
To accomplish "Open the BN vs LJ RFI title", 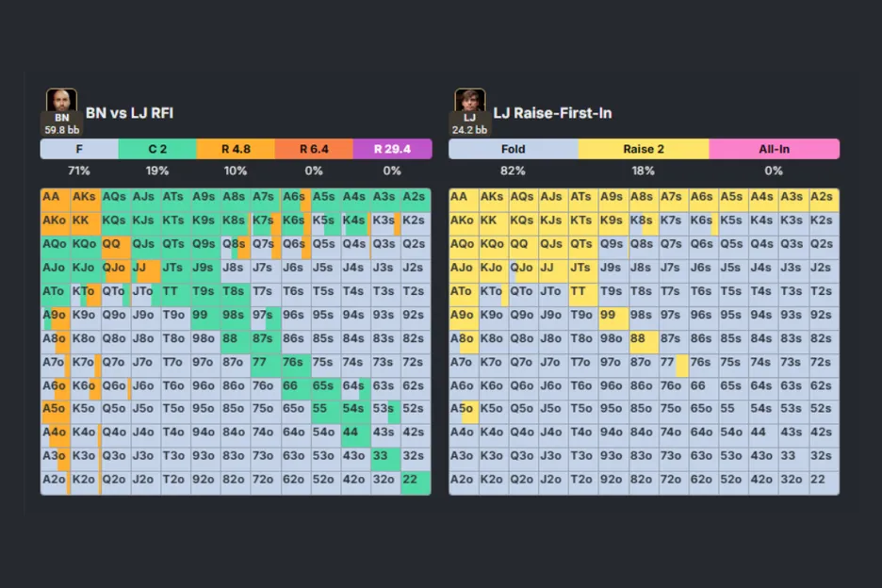I will 129,113.
